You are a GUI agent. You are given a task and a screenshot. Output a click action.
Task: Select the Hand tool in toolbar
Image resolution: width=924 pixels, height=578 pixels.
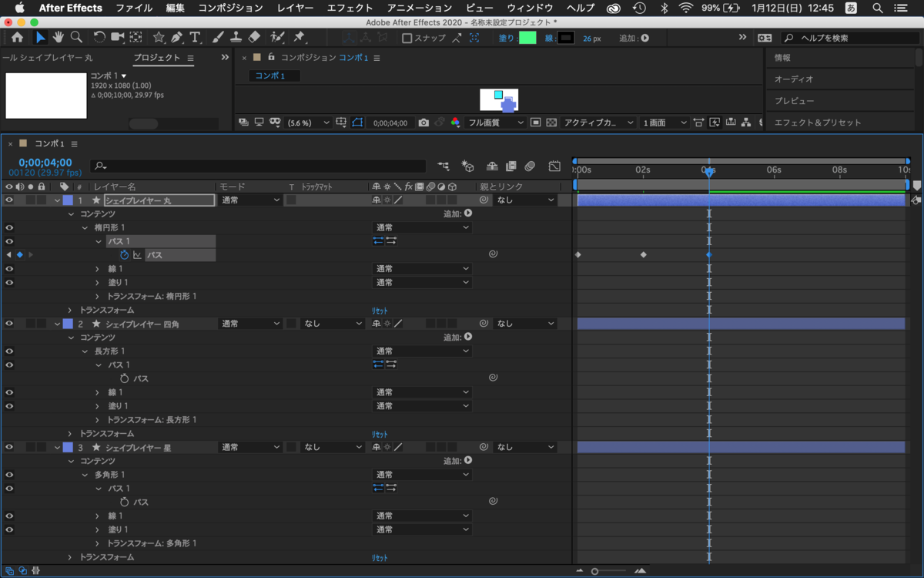pos(59,37)
